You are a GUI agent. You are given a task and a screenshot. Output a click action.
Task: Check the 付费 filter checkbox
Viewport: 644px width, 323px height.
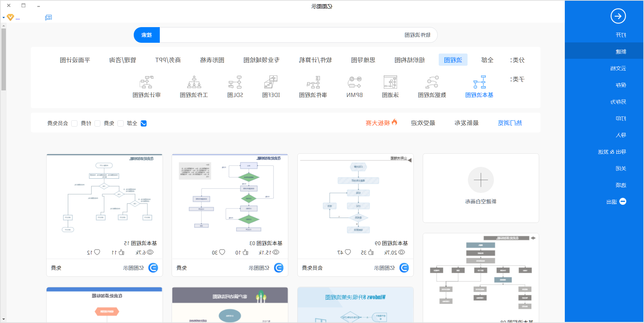click(97, 123)
